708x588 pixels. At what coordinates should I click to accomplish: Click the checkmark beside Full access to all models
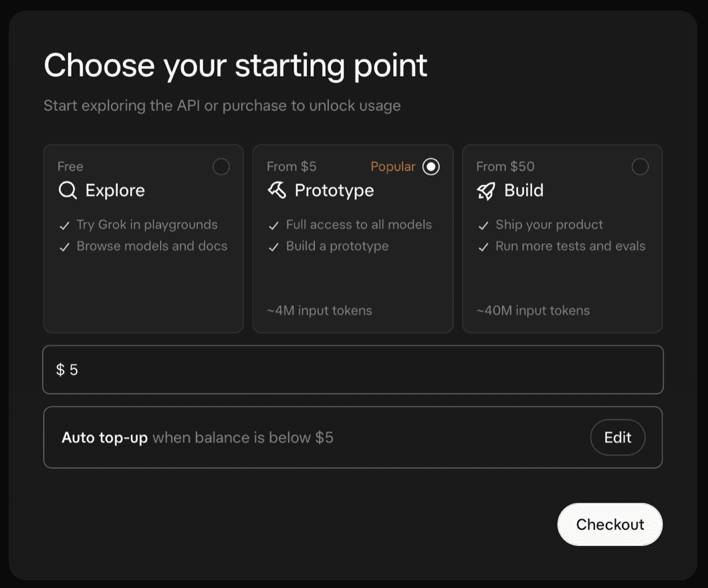point(273,225)
